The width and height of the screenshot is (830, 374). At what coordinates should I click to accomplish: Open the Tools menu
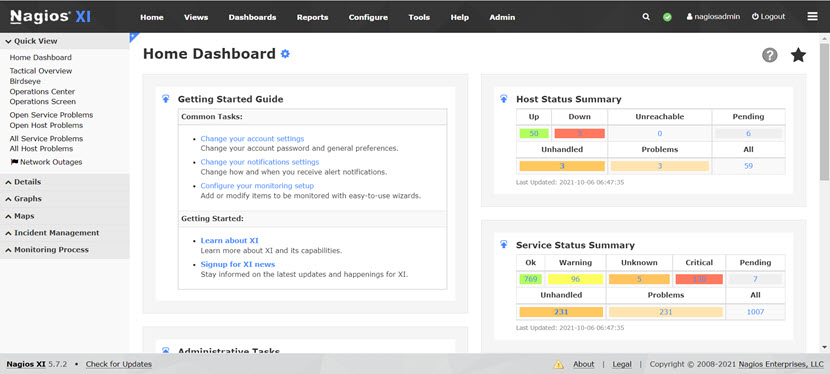click(x=419, y=17)
